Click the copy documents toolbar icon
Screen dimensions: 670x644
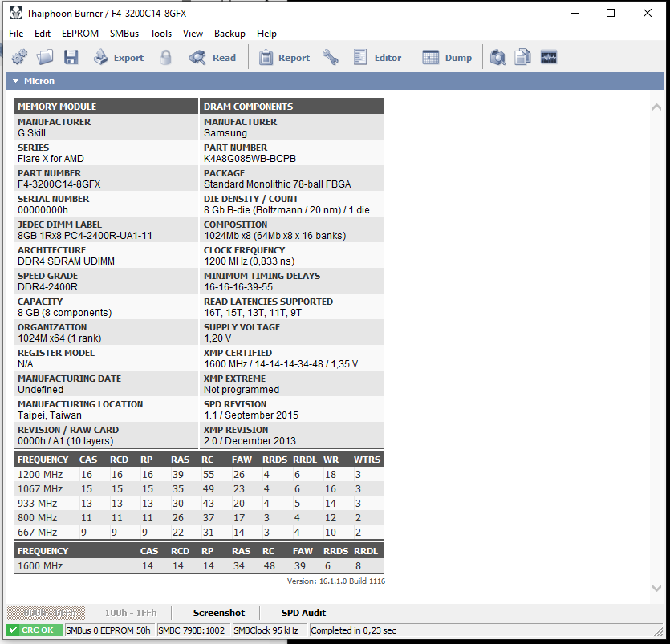[522, 57]
